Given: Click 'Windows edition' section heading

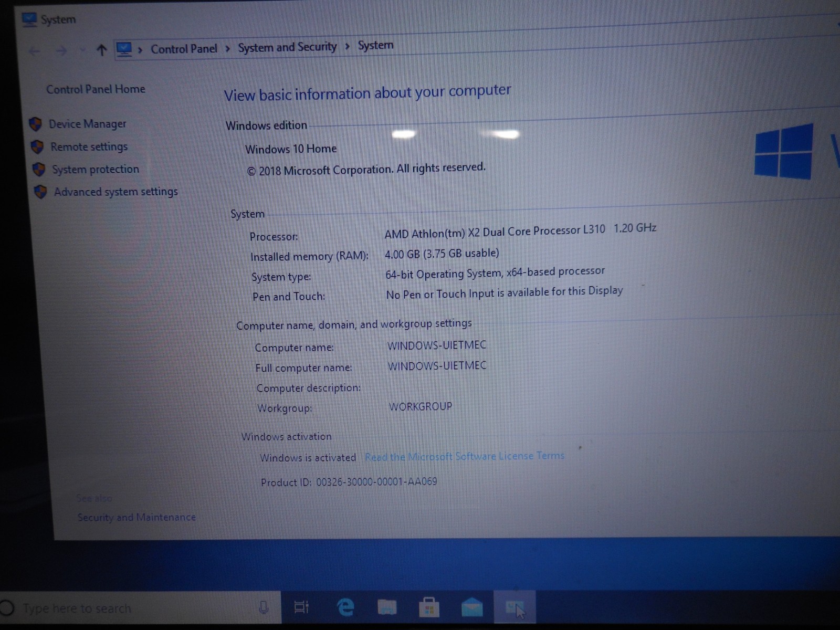Looking at the screenshot, I should coord(267,125).
